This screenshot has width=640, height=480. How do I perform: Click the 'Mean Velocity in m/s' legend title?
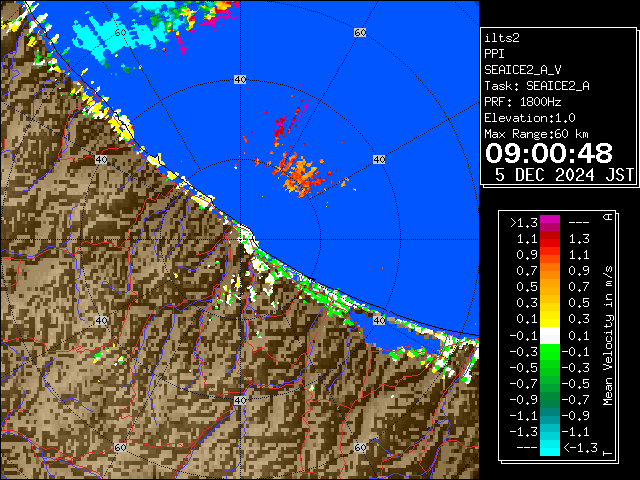pyautogui.click(x=608, y=336)
